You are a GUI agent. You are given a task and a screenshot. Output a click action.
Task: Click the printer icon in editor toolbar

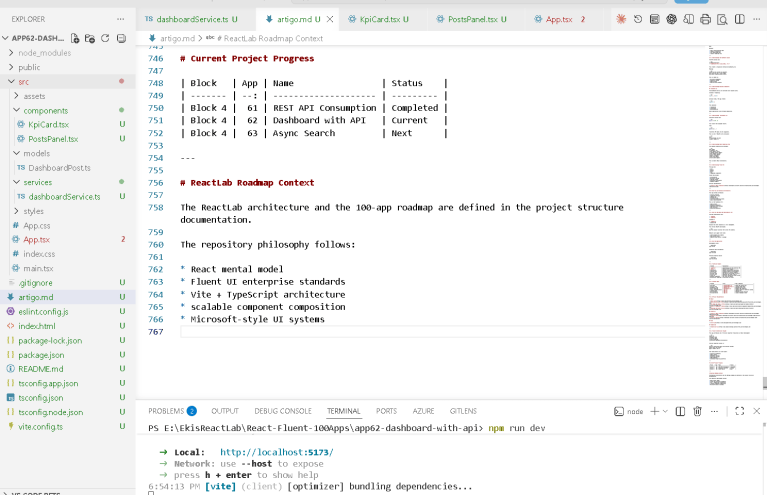click(x=705, y=19)
